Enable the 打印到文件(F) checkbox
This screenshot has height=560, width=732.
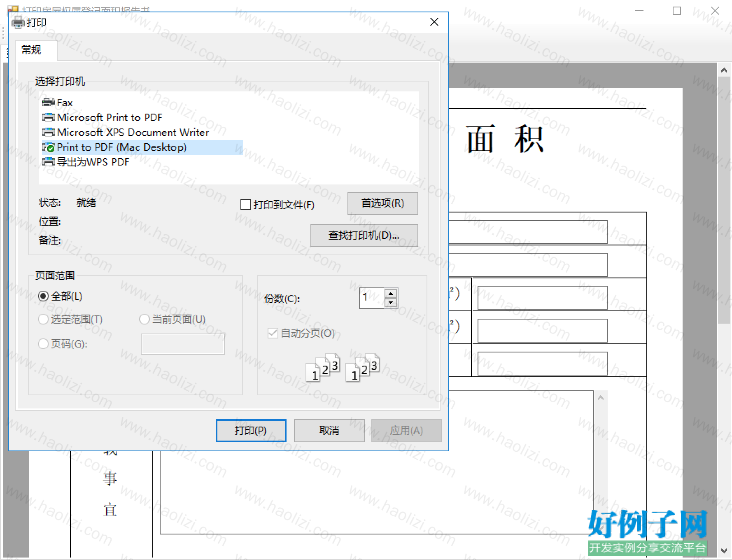246,205
